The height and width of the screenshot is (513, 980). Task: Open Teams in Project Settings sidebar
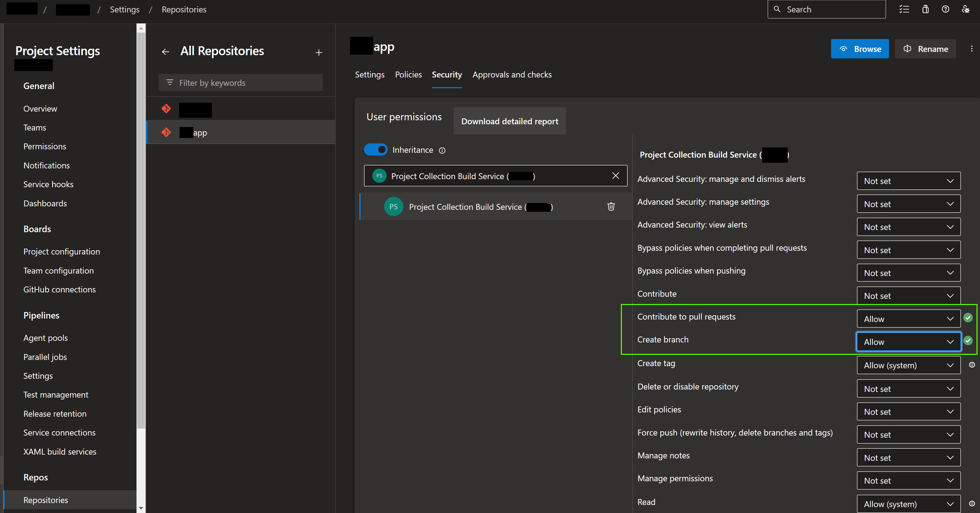click(35, 128)
